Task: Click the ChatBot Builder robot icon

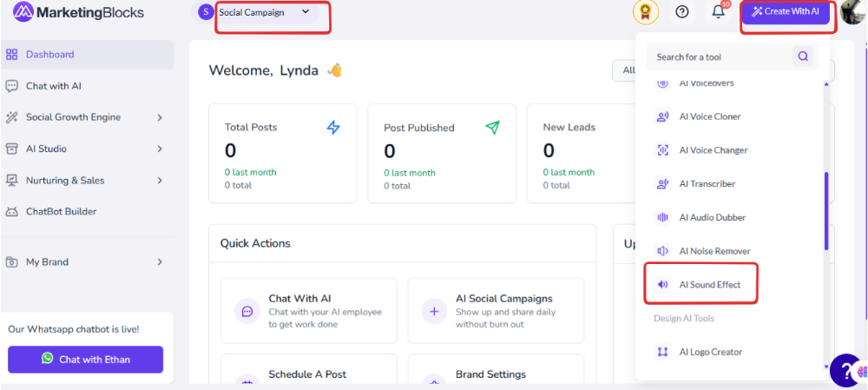Action: 11,212
